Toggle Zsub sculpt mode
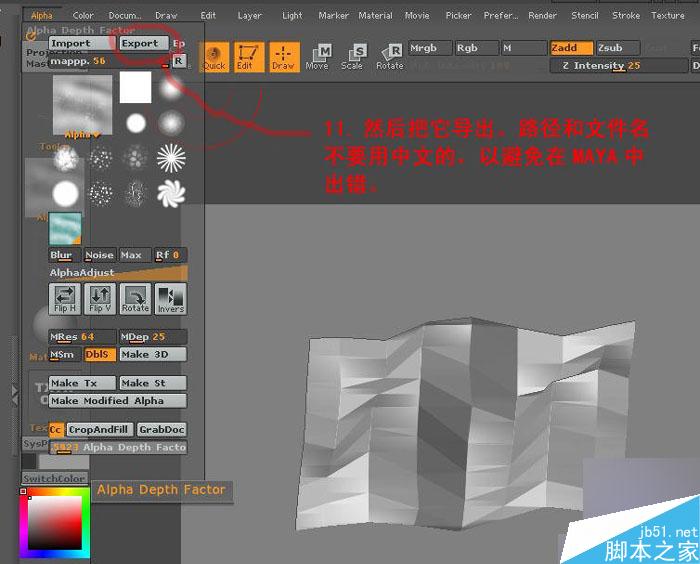 click(x=618, y=48)
